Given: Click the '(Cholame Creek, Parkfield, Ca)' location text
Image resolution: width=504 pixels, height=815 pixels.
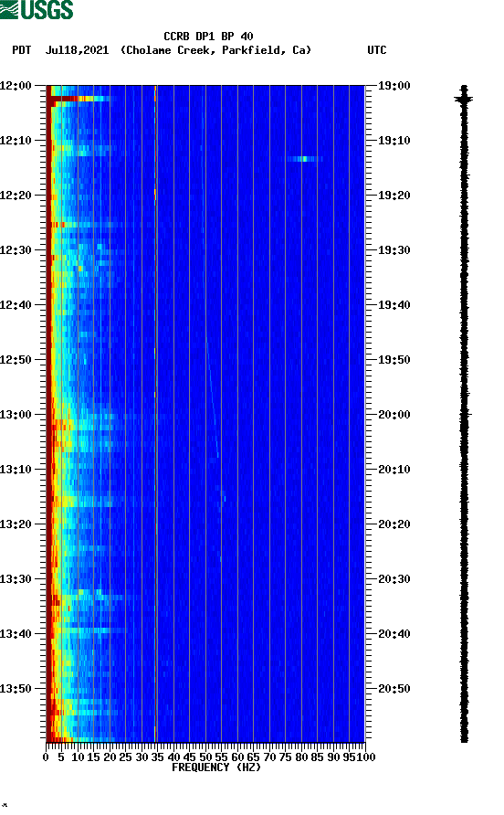Looking at the screenshot, I should click(x=216, y=50).
